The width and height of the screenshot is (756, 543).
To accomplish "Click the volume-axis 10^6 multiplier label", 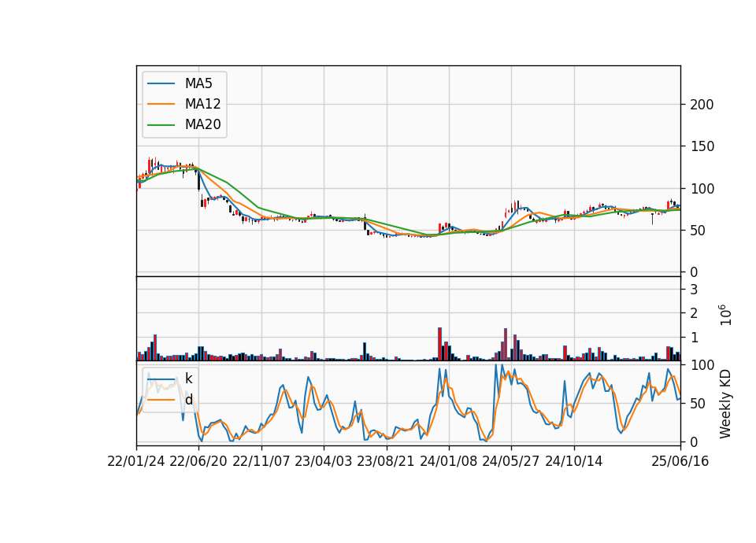I will pos(725,315).
